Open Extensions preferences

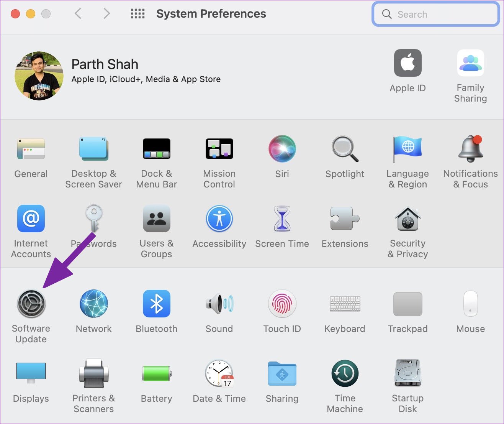(345, 219)
